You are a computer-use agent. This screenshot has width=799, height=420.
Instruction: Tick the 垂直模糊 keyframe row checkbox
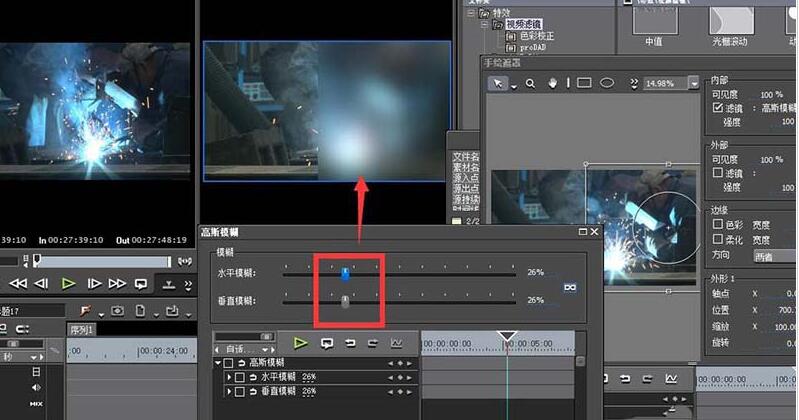240,391
